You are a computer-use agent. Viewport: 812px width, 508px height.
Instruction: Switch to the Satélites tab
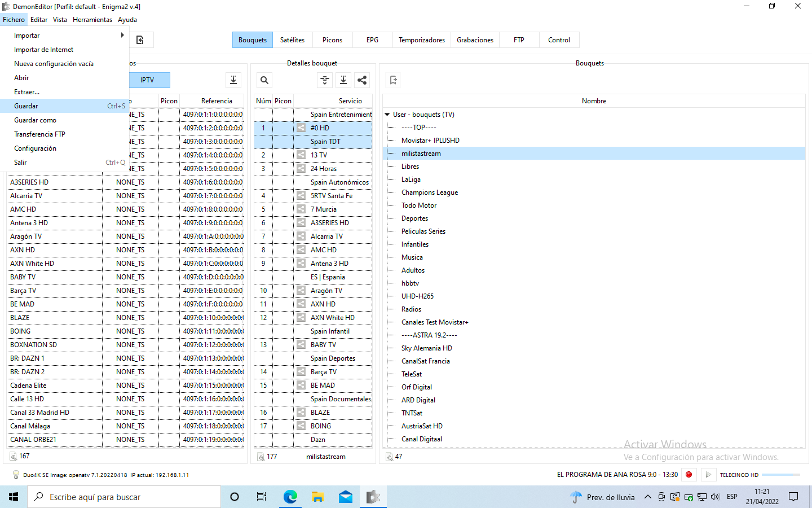(x=292, y=40)
